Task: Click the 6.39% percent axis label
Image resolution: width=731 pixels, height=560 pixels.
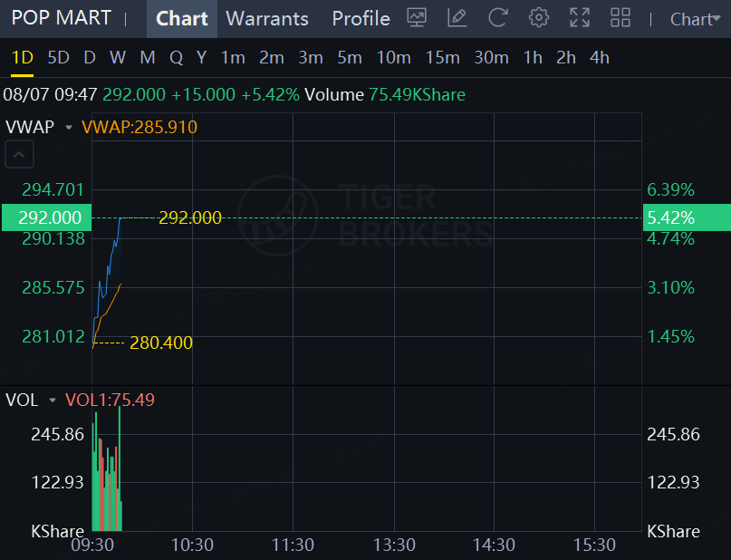Action: [671, 190]
